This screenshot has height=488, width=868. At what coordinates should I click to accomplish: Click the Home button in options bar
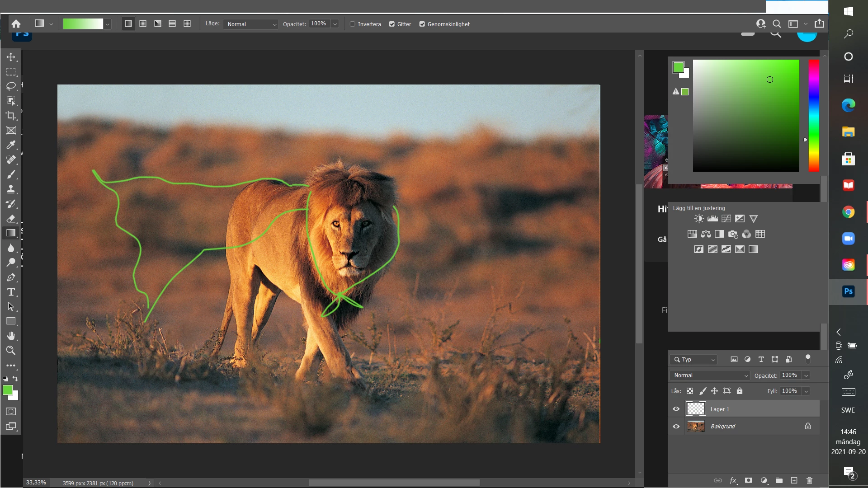tap(16, 24)
